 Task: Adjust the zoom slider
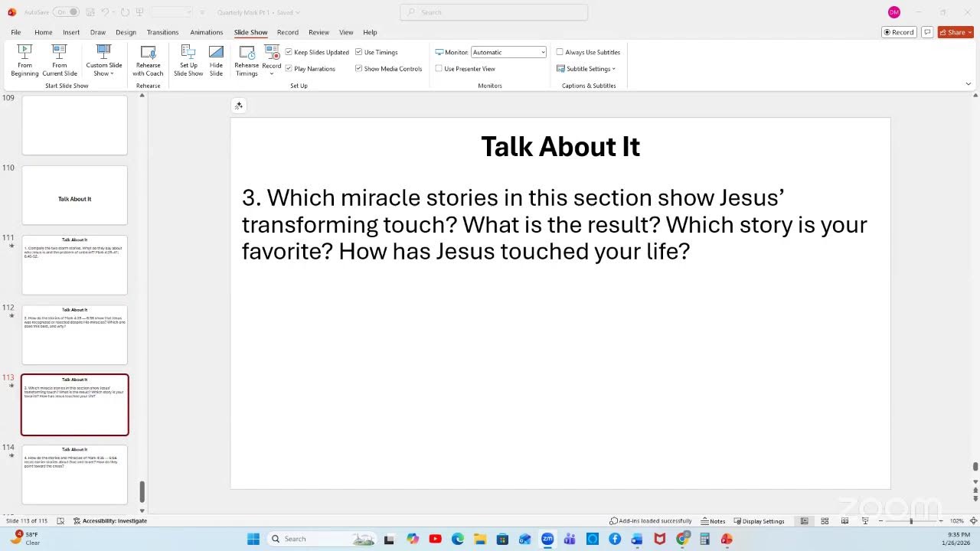(x=910, y=521)
